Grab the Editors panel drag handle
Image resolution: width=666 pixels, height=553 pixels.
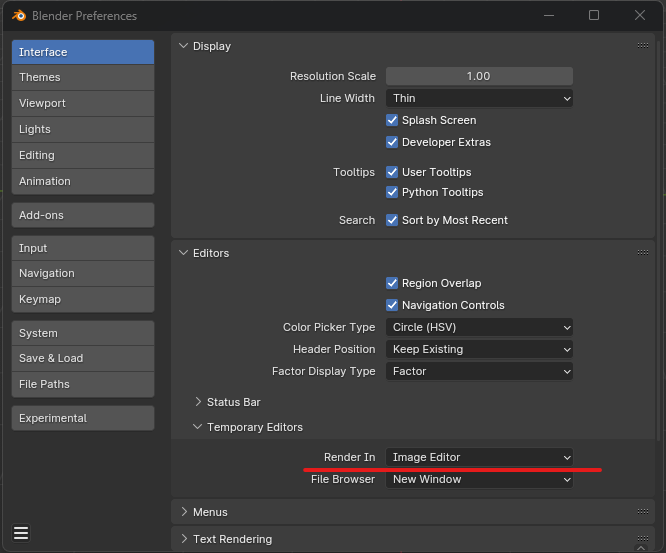pos(643,252)
